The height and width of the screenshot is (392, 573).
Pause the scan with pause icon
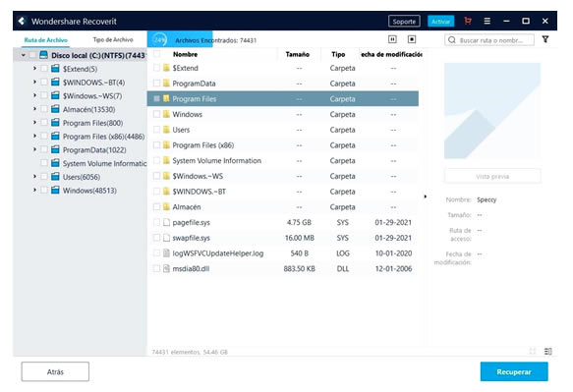coord(392,39)
